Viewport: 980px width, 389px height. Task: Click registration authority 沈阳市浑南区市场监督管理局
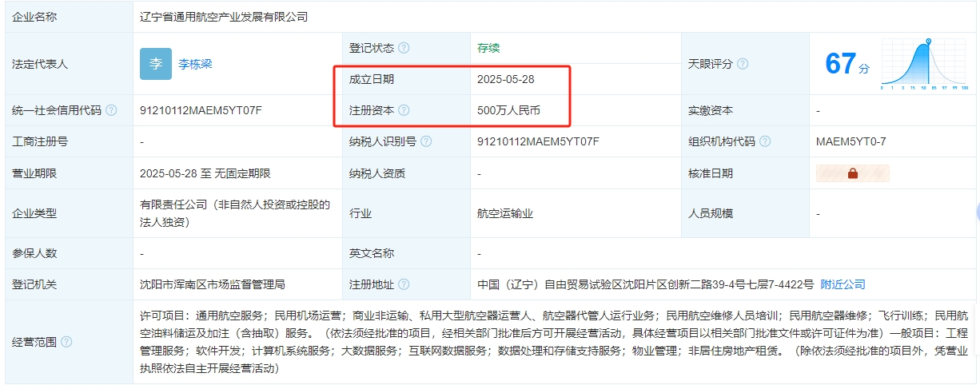tap(212, 284)
